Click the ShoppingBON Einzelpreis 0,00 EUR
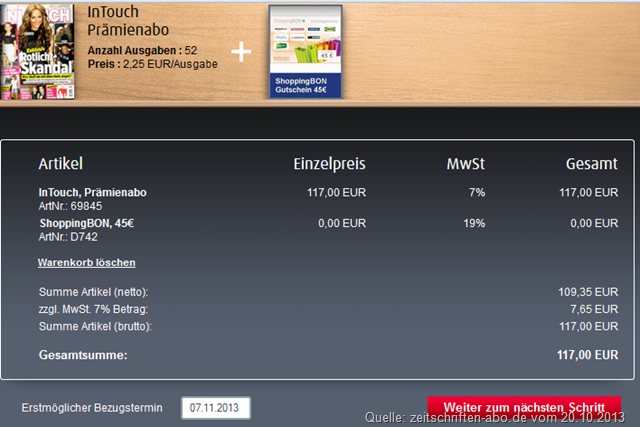This screenshot has width=640, height=427. click(x=342, y=223)
